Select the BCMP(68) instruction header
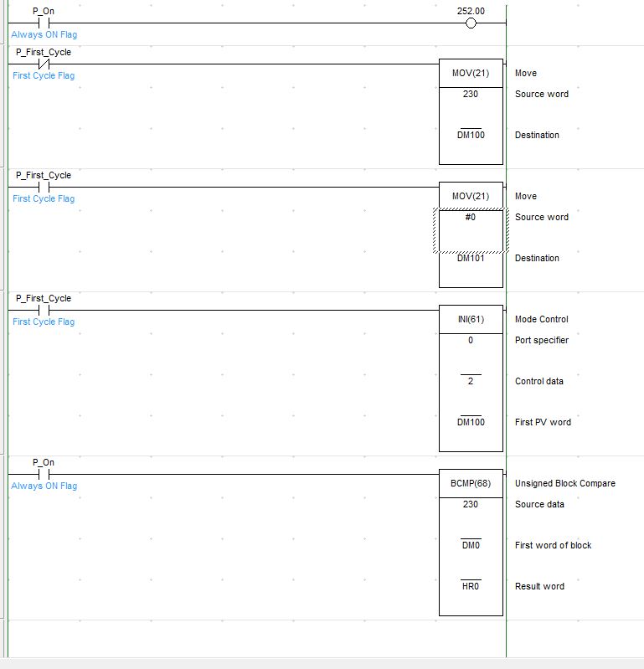 point(471,483)
